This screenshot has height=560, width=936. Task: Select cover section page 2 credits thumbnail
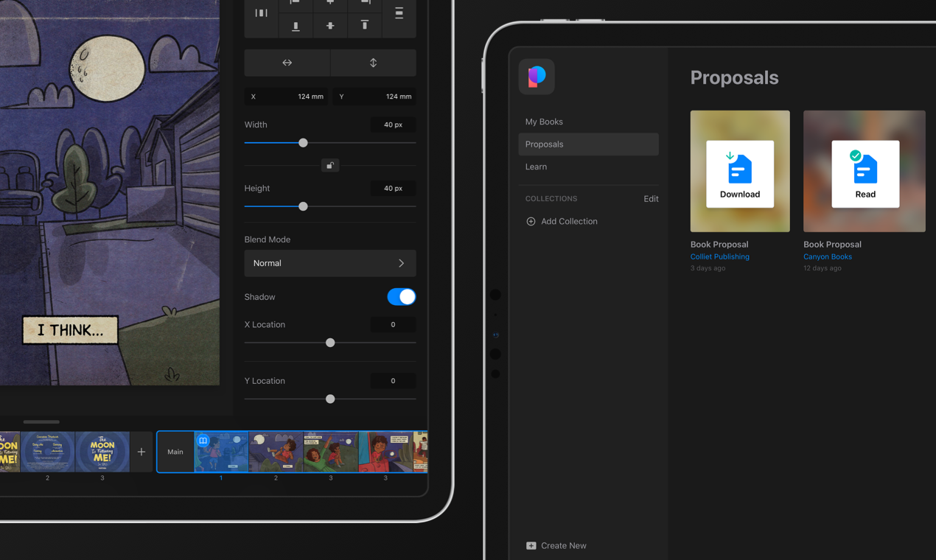point(47,452)
